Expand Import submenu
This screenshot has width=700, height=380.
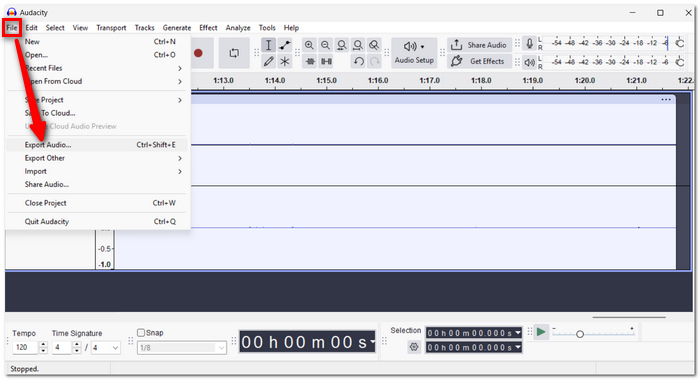tap(97, 171)
